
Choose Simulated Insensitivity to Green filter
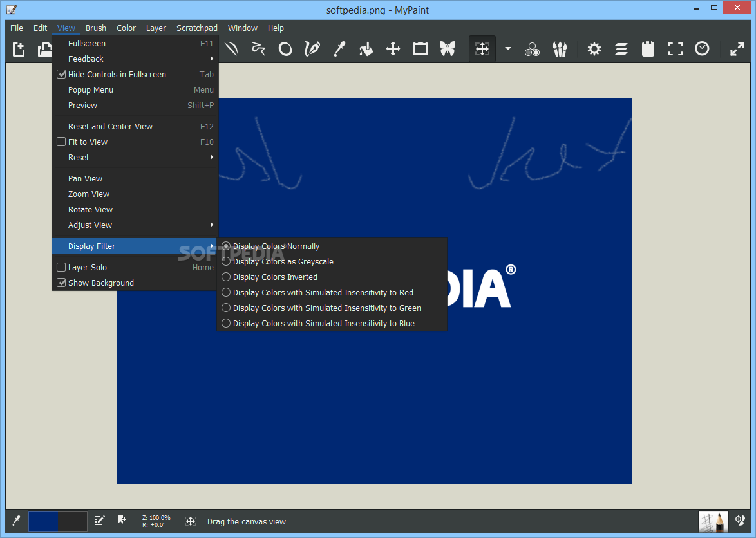(332, 308)
